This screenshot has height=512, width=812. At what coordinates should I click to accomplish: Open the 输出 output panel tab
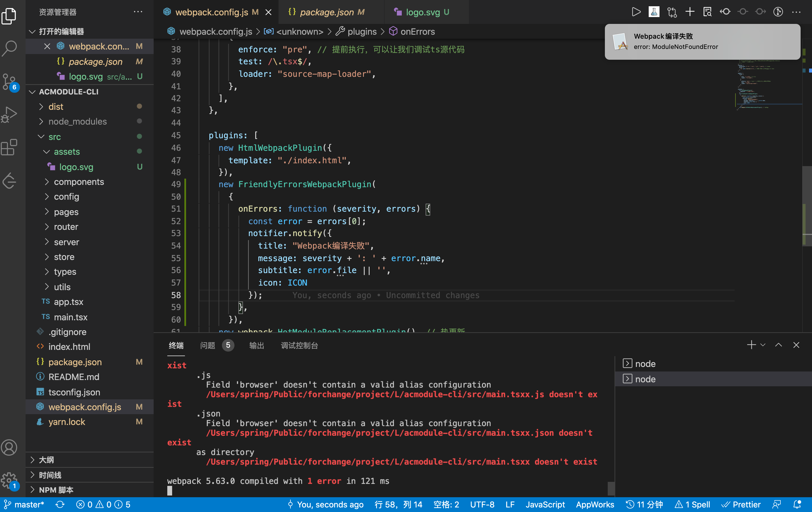256,345
